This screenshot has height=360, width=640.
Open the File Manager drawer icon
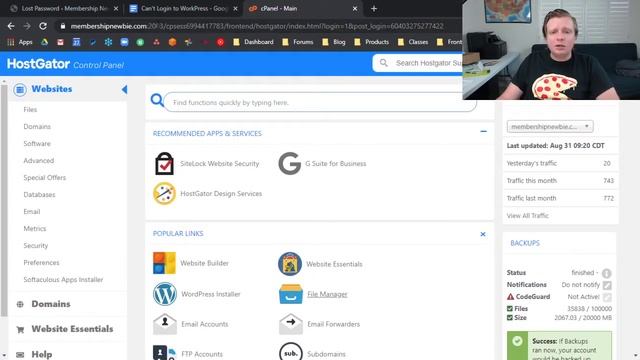pos(291,294)
